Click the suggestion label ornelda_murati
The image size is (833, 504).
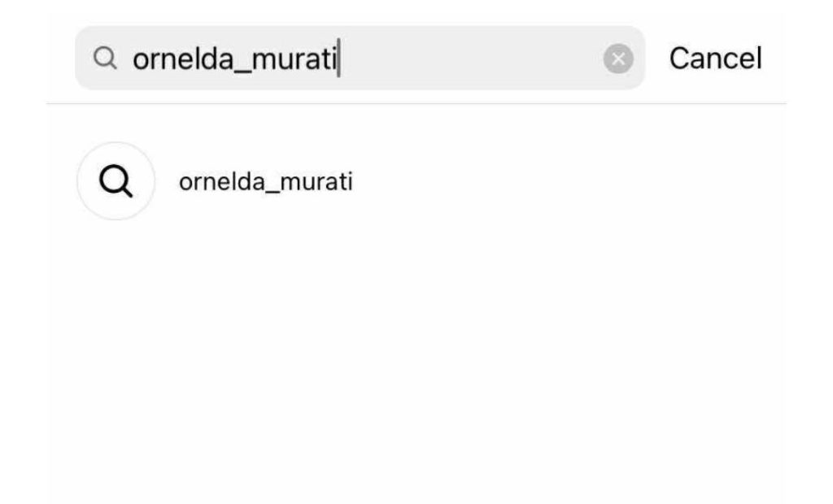(265, 182)
